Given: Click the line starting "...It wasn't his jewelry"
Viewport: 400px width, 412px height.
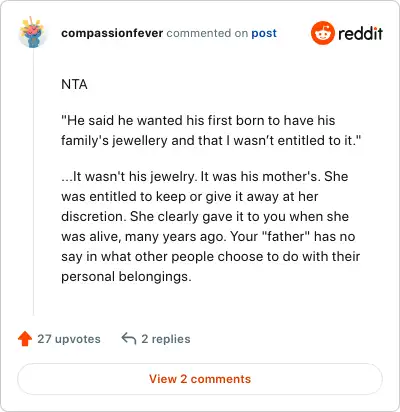Looking at the screenshot, I should (x=205, y=176).
